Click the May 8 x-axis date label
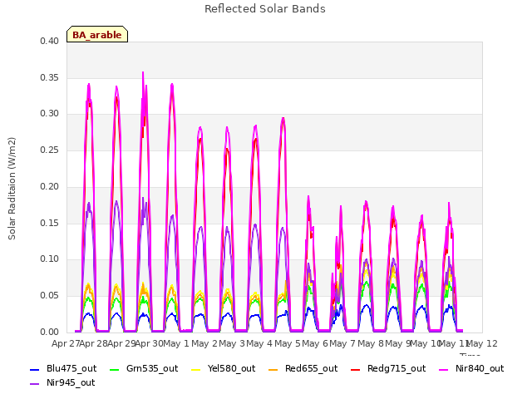 (x=371, y=343)
